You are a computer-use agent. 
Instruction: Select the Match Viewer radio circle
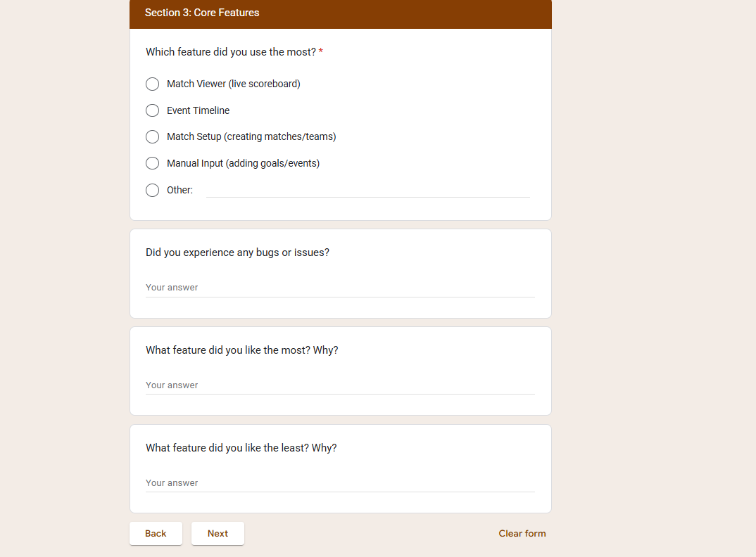[152, 84]
